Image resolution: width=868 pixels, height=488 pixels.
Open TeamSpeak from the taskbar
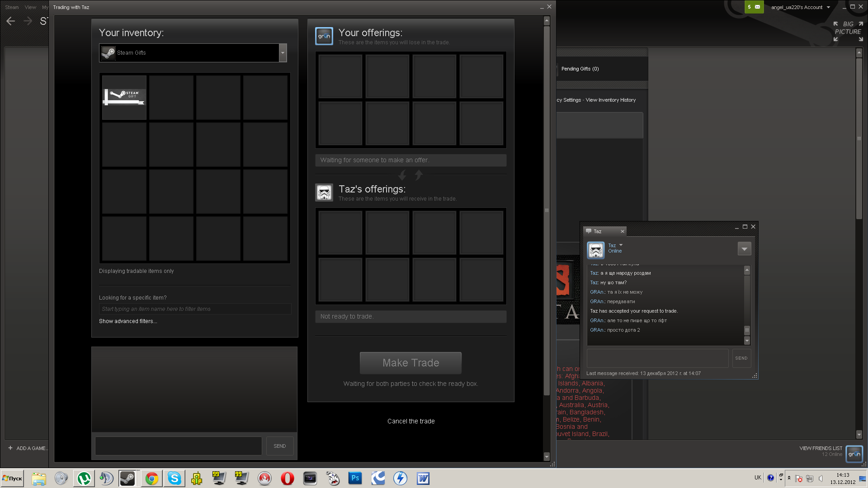(x=106, y=478)
